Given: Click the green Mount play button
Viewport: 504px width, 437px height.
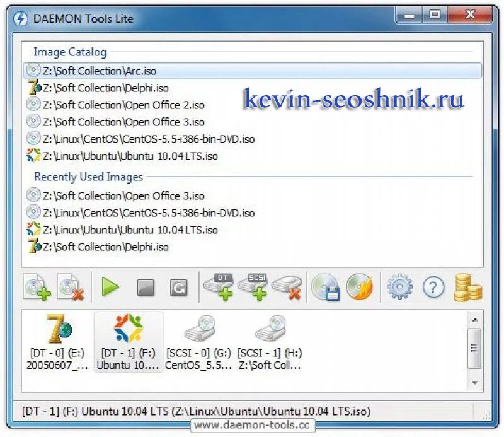Looking at the screenshot, I should [x=110, y=287].
